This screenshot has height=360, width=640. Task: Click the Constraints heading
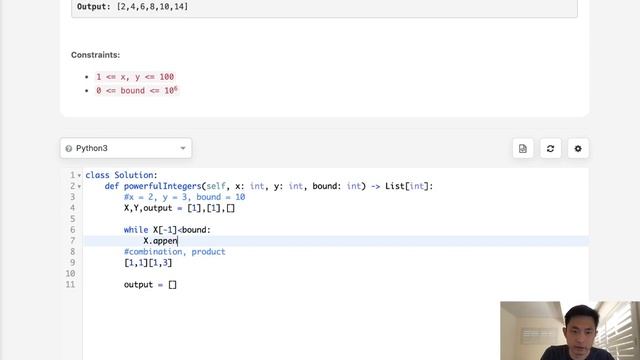point(96,55)
